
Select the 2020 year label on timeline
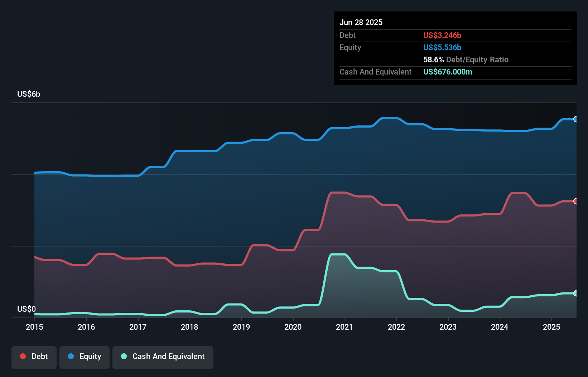[x=293, y=327]
